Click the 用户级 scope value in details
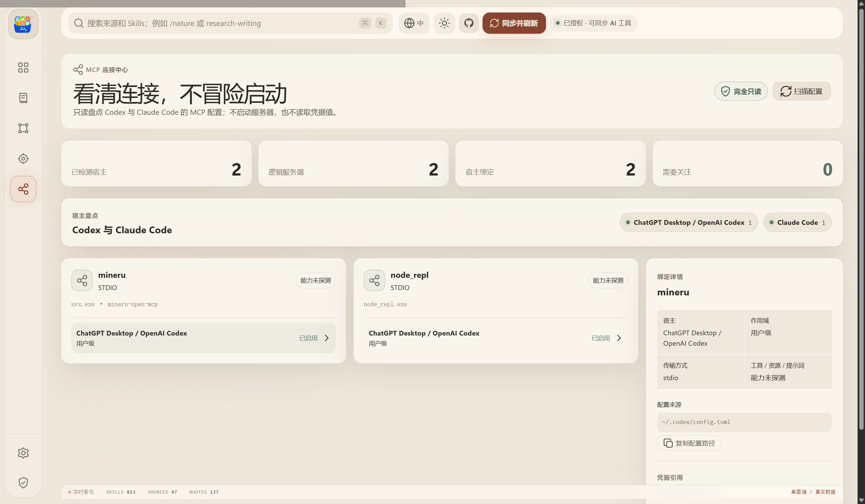Viewport: 865px width, 504px height. pos(761,333)
